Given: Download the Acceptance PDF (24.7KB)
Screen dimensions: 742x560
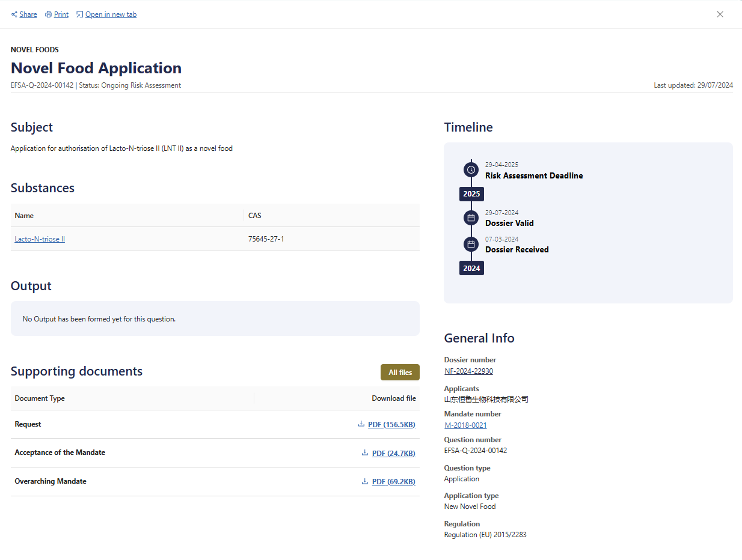Looking at the screenshot, I should pyautogui.click(x=394, y=453).
